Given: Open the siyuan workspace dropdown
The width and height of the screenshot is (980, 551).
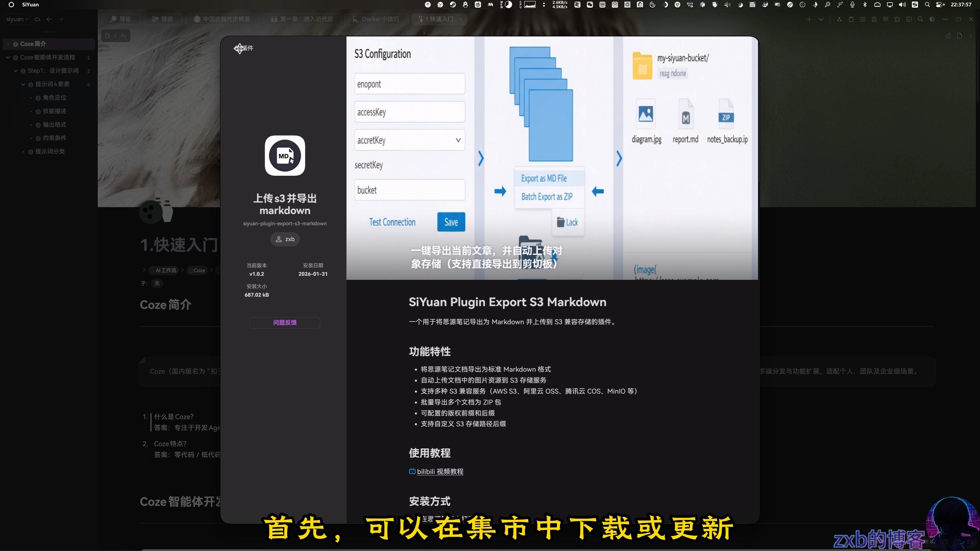Looking at the screenshot, I should 17,19.
